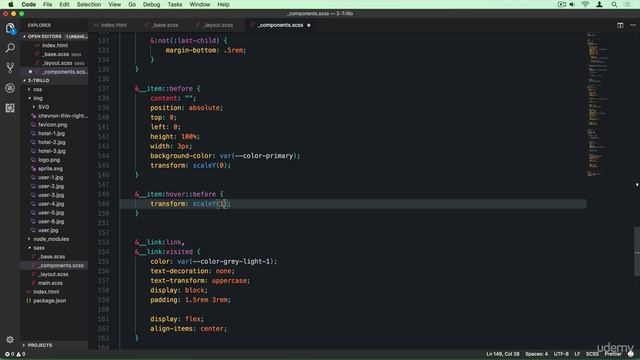Switch to the index.html tab

111,25
